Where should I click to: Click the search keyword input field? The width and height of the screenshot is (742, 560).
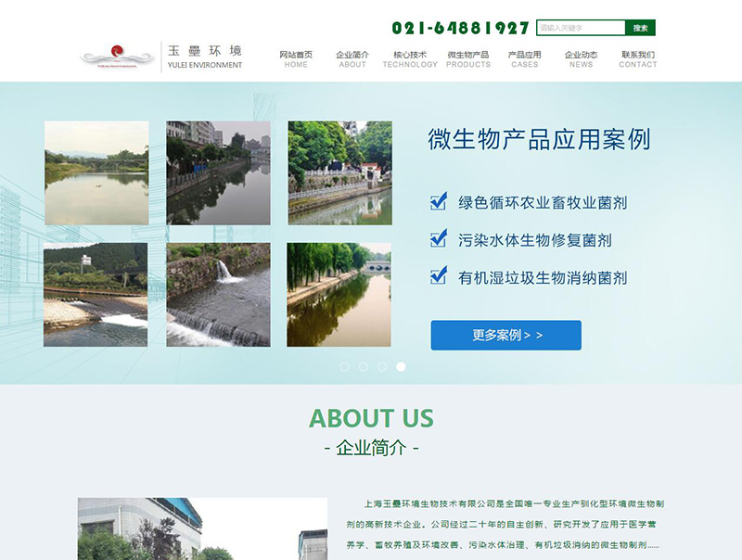pos(581,28)
